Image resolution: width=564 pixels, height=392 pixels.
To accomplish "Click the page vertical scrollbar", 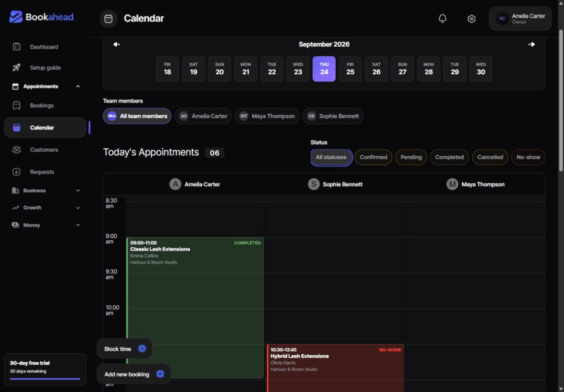I will (x=561, y=101).
